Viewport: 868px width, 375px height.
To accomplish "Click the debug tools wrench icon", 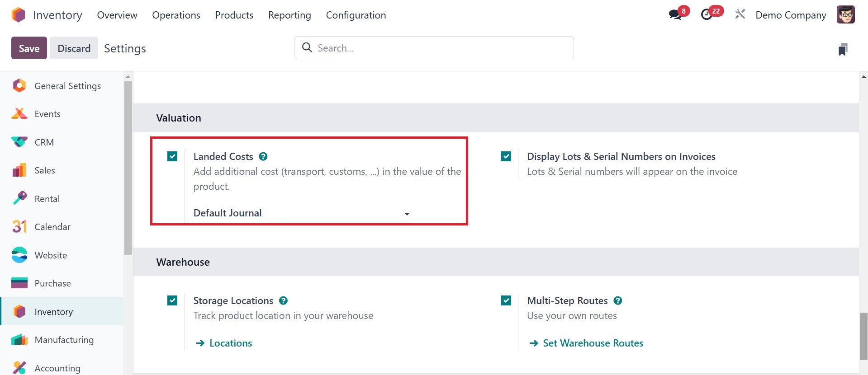I will coord(740,14).
